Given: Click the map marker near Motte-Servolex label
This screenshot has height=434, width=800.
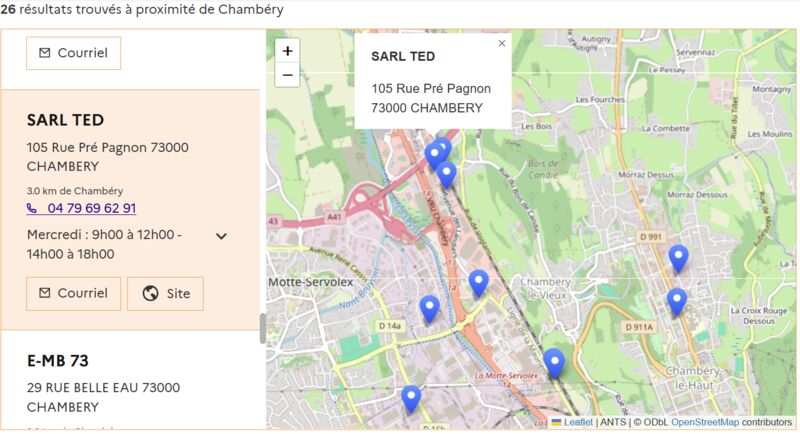Looking at the screenshot, I should 429,309.
